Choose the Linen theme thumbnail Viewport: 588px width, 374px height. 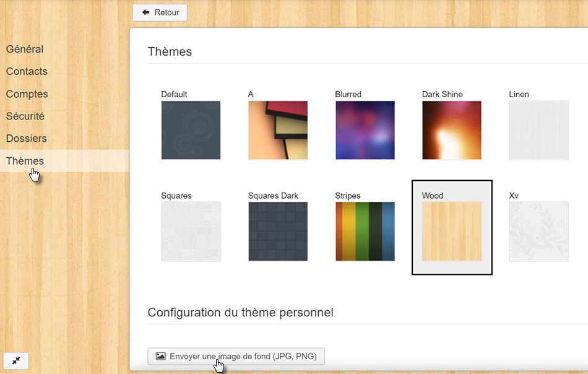(x=538, y=130)
